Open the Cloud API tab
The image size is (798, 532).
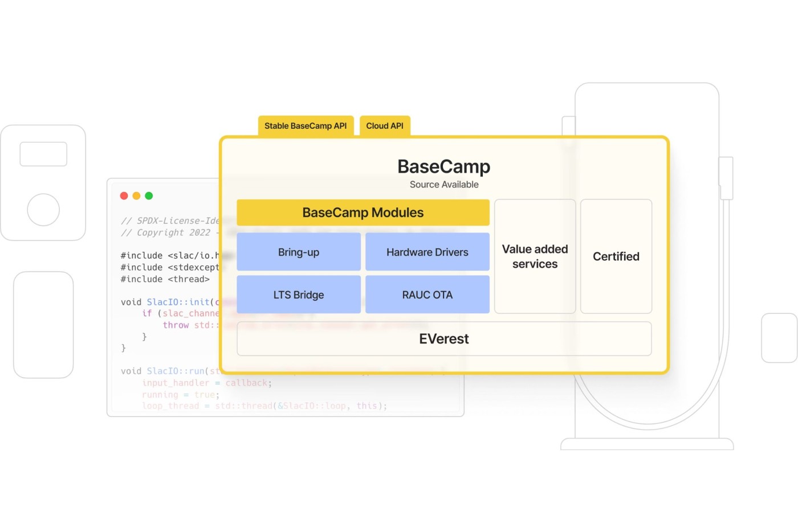coord(385,126)
